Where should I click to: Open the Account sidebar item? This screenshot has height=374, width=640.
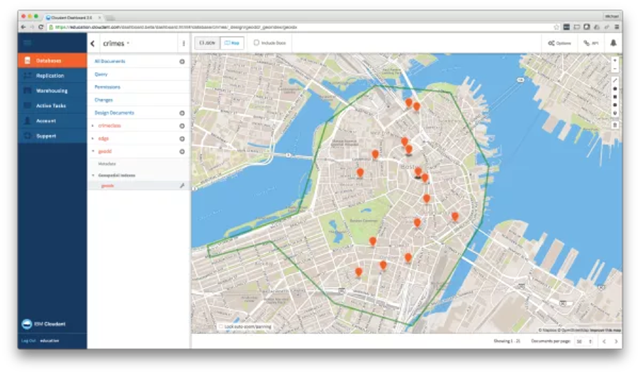52,121
